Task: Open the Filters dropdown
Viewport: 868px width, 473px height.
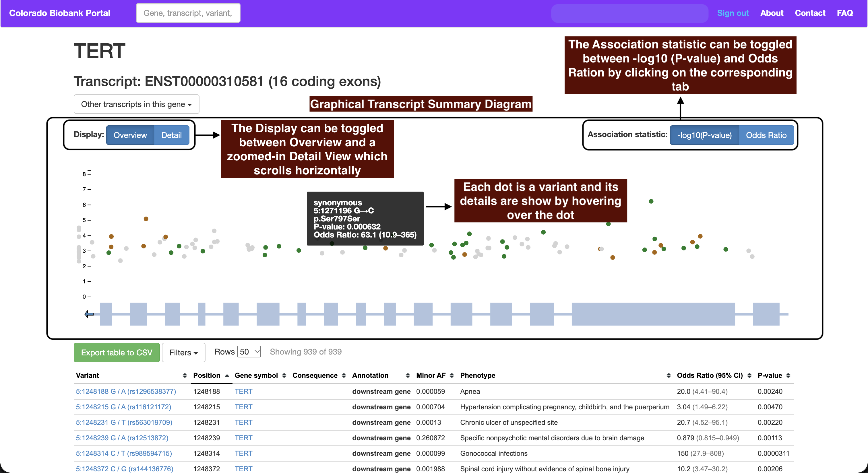Action: coord(183,353)
